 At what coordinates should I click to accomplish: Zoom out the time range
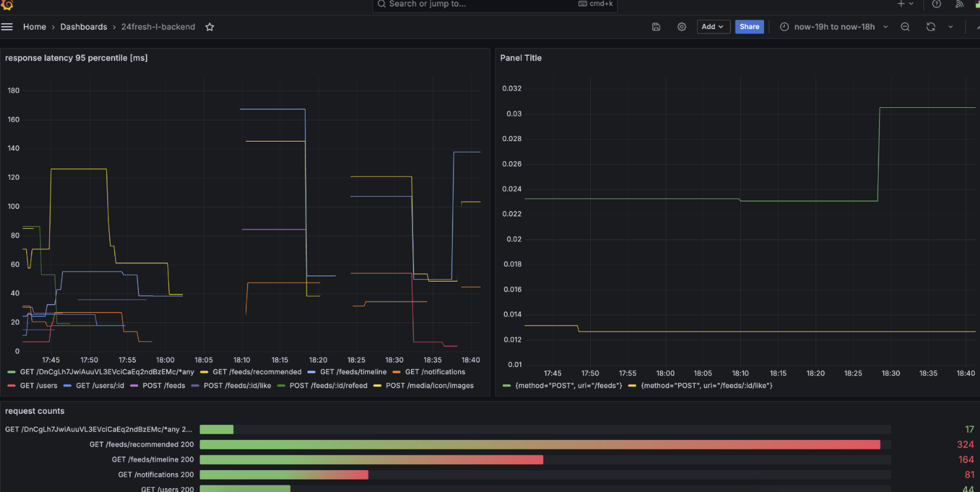pyautogui.click(x=905, y=27)
